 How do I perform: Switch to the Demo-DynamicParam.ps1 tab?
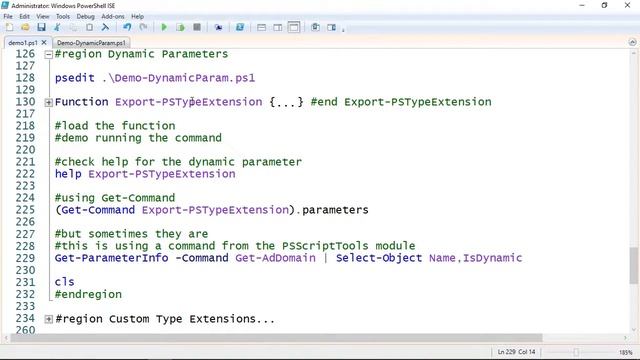[91, 42]
